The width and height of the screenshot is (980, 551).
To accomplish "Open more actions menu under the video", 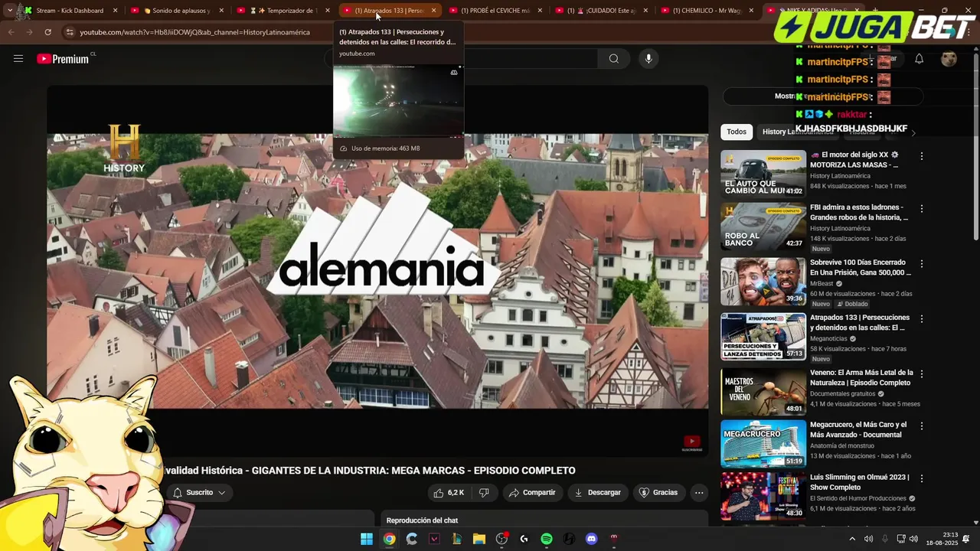I will 699,492.
